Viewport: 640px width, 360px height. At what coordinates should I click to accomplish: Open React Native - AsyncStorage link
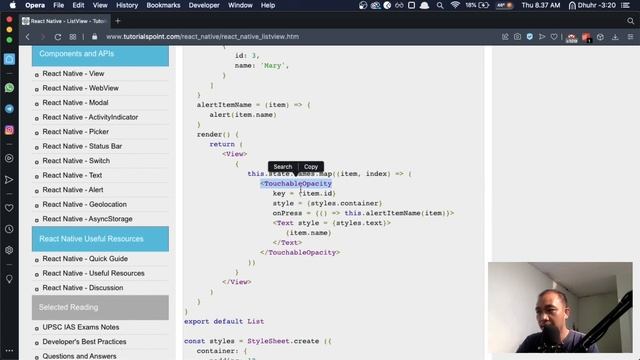click(87, 219)
